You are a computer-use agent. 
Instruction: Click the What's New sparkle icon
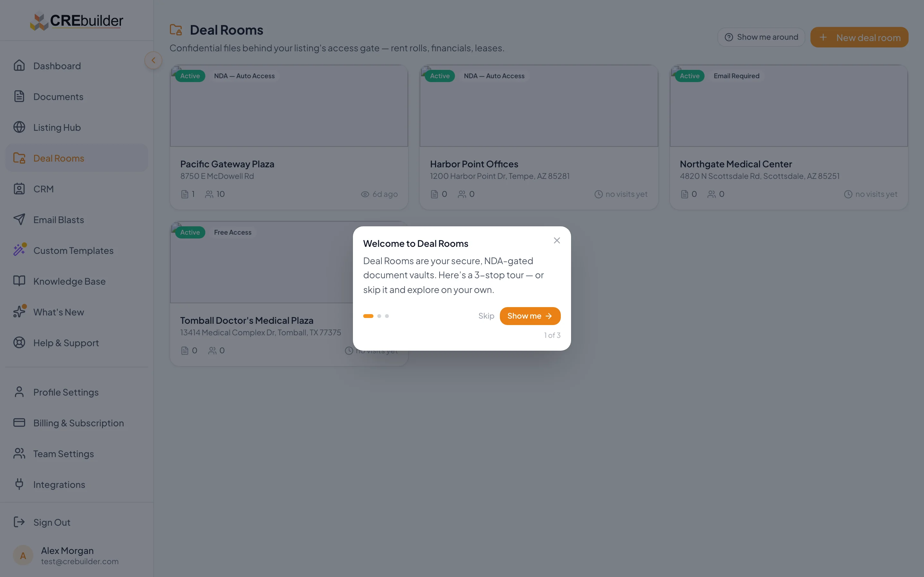[x=19, y=312]
